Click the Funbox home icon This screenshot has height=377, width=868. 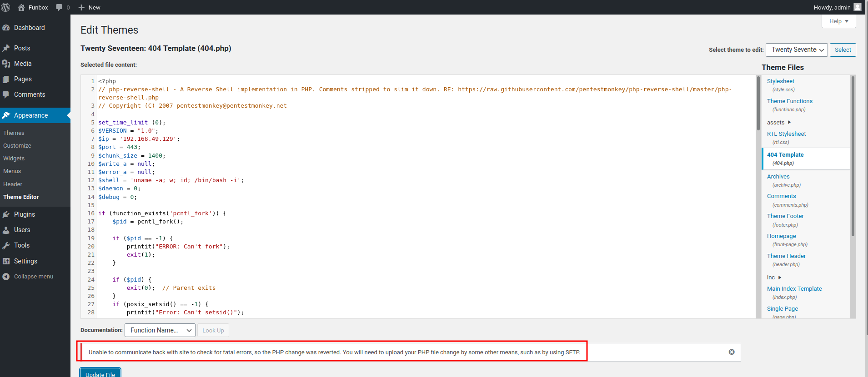(x=21, y=7)
